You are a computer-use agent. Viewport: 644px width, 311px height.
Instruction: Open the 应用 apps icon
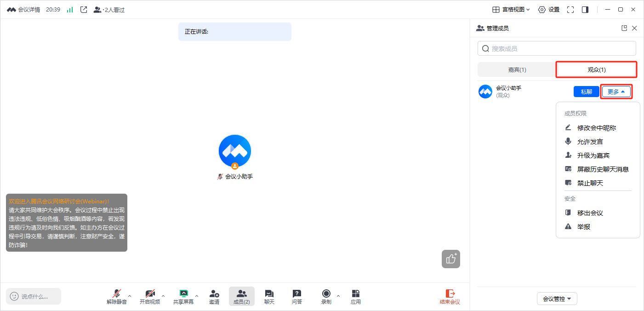[356, 297]
